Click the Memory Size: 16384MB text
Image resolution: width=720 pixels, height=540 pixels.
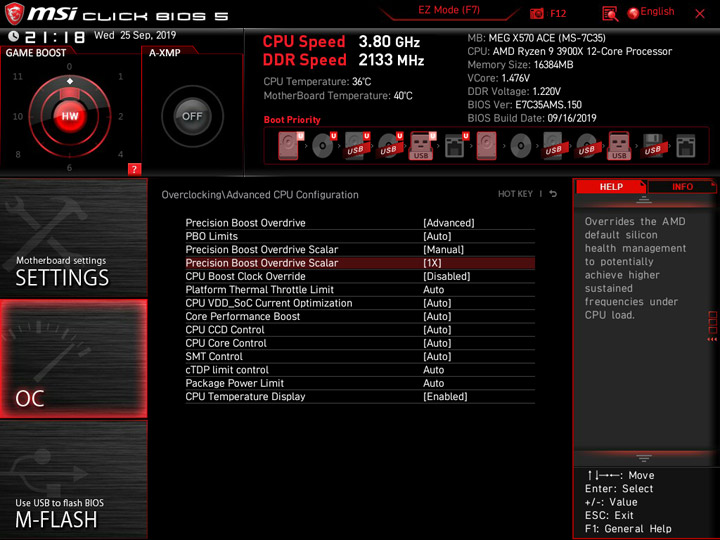[x=520, y=65]
